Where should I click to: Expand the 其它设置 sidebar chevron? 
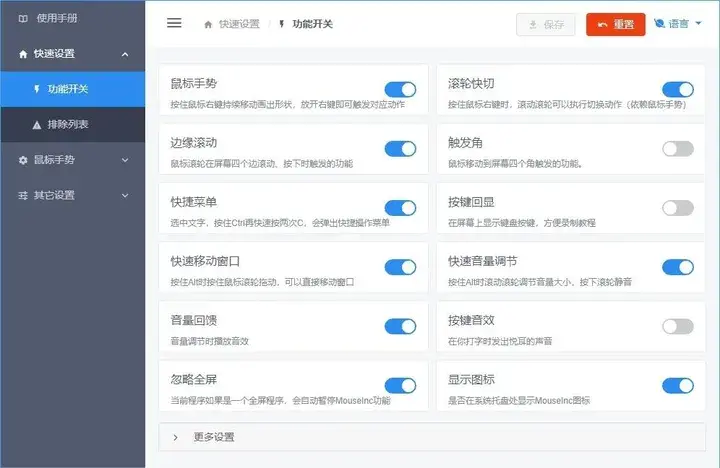click(x=125, y=195)
